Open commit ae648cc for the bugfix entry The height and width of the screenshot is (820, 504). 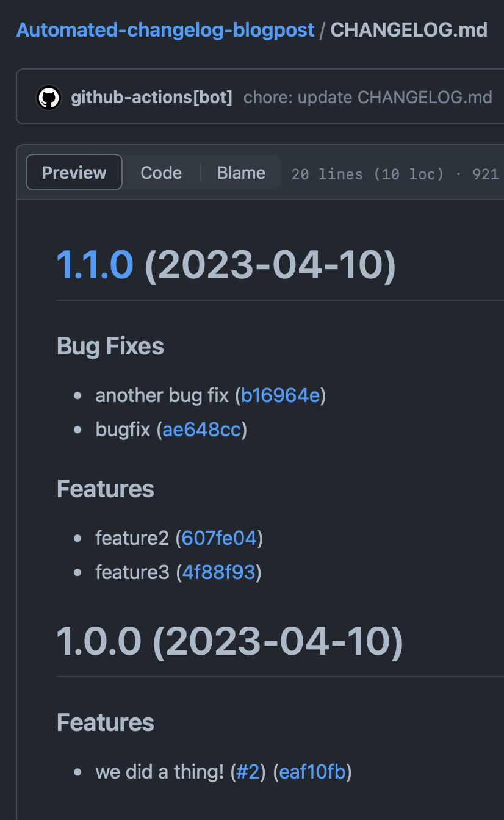coord(202,429)
